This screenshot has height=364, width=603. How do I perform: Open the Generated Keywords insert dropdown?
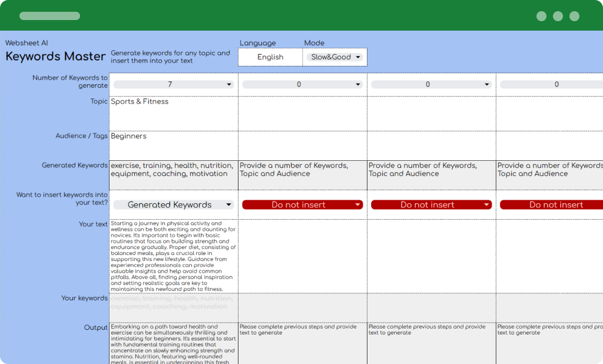click(x=174, y=205)
